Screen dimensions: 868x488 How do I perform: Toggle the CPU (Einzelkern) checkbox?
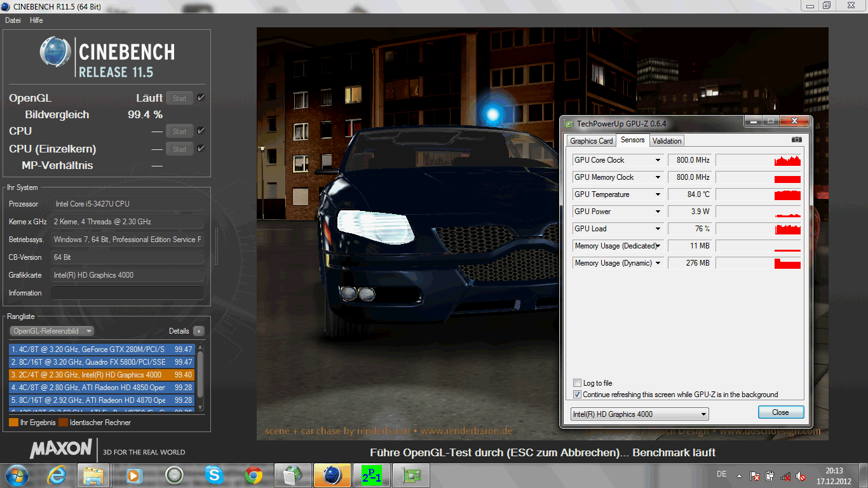tap(201, 148)
